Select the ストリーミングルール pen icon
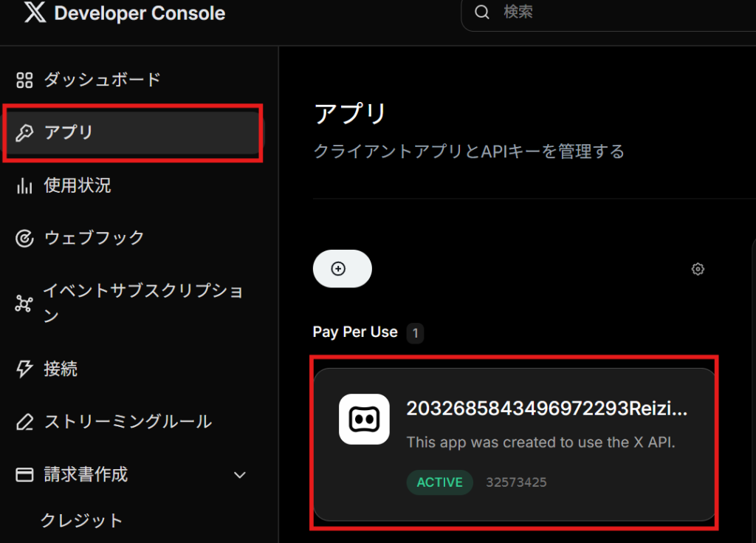Viewport: 756px width, 543px height. [24, 422]
